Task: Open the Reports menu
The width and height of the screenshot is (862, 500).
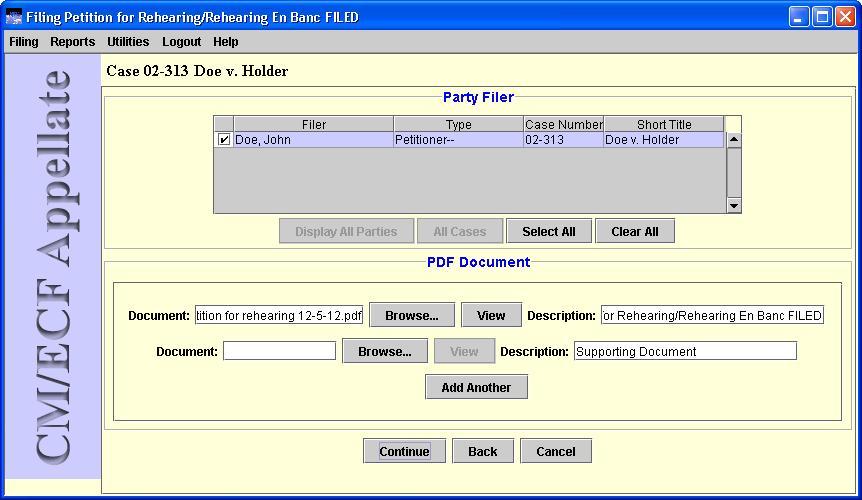Action: [73, 42]
